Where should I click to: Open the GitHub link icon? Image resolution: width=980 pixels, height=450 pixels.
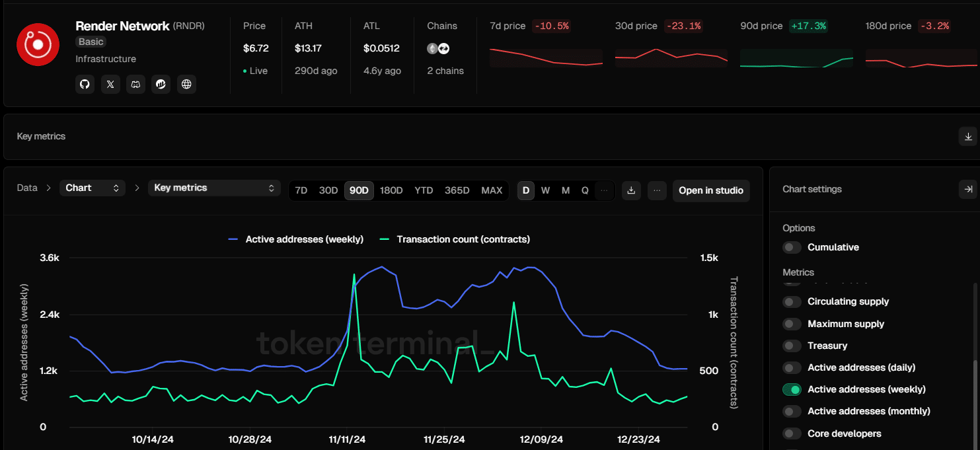point(85,84)
